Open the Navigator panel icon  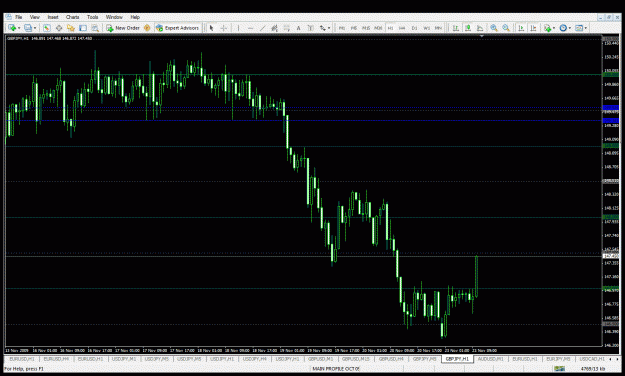[x=71, y=28]
